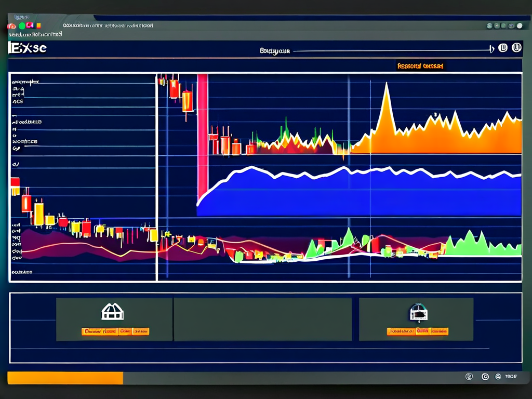
Task: Select the orange highlighted tab above the chart
Action: 420,66
